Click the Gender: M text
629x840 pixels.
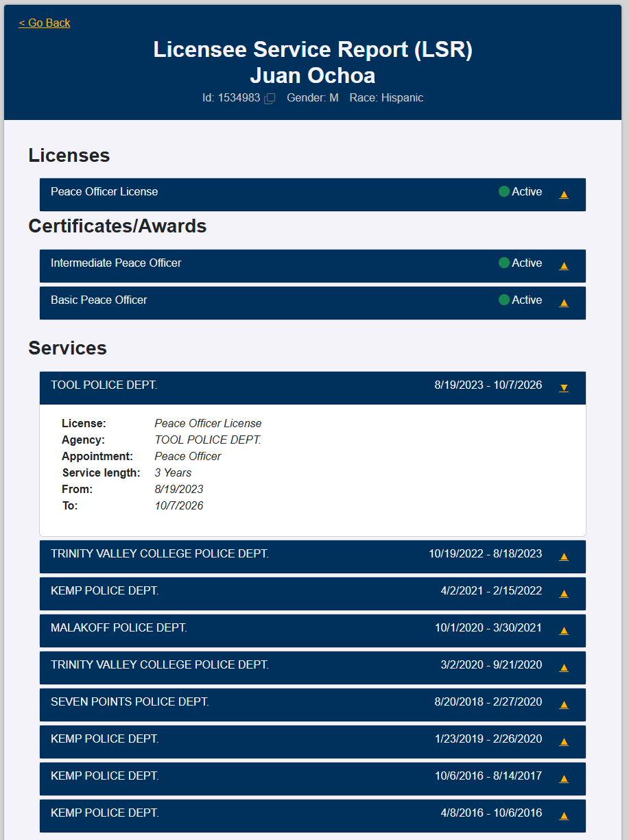[313, 98]
